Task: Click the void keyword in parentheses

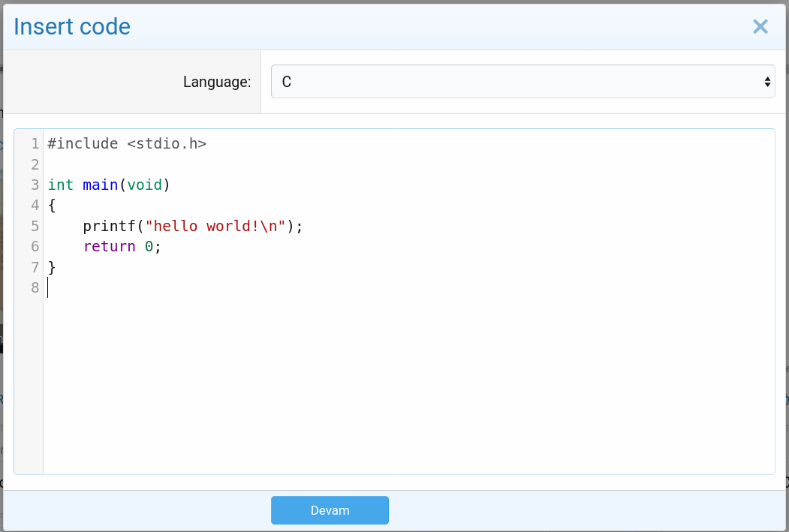Action: [x=144, y=185]
